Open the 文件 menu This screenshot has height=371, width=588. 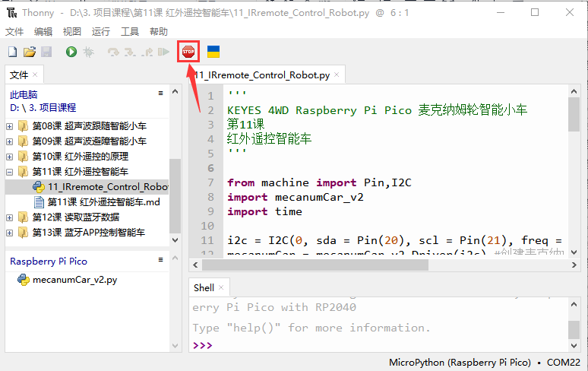pos(14,31)
